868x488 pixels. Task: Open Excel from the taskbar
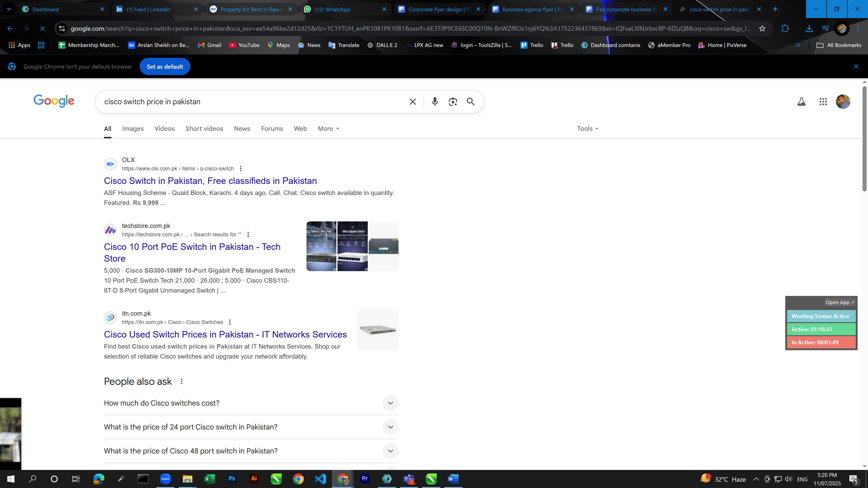point(209,479)
